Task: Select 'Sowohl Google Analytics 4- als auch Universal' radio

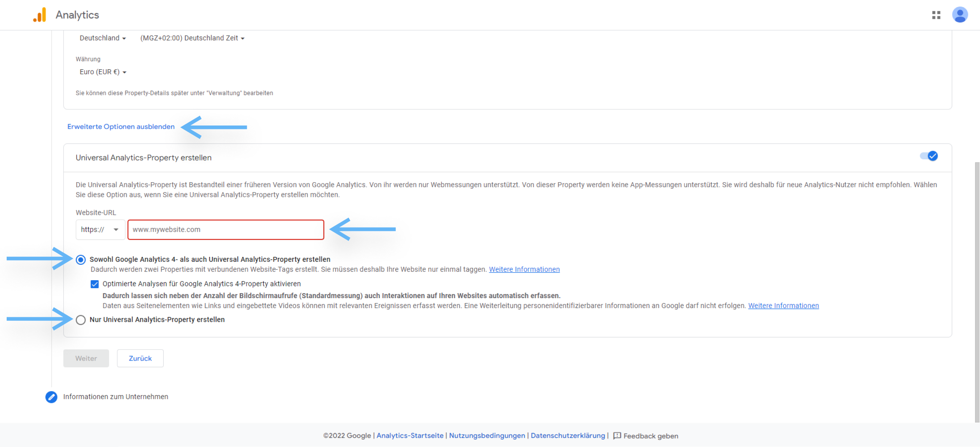Action: (x=81, y=260)
